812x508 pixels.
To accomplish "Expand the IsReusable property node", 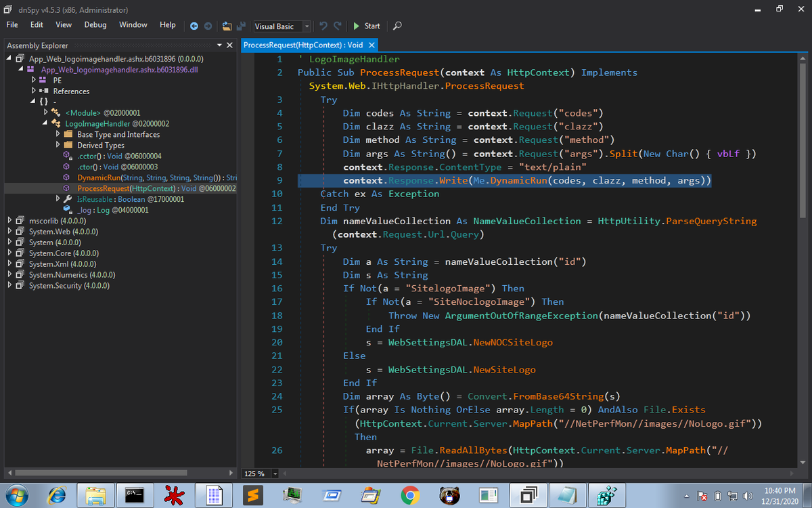I will pos(58,199).
